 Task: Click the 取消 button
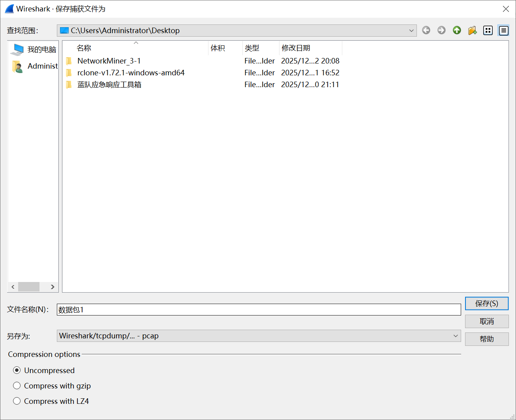(x=487, y=321)
